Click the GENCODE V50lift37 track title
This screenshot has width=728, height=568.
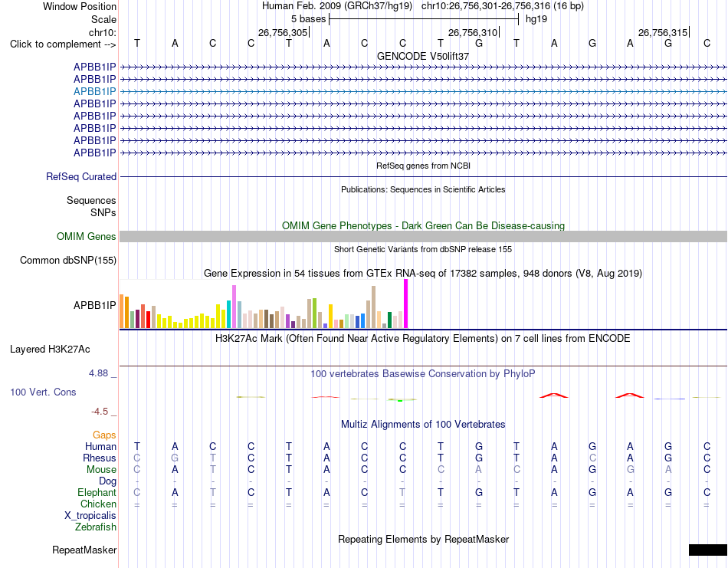[x=423, y=56]
